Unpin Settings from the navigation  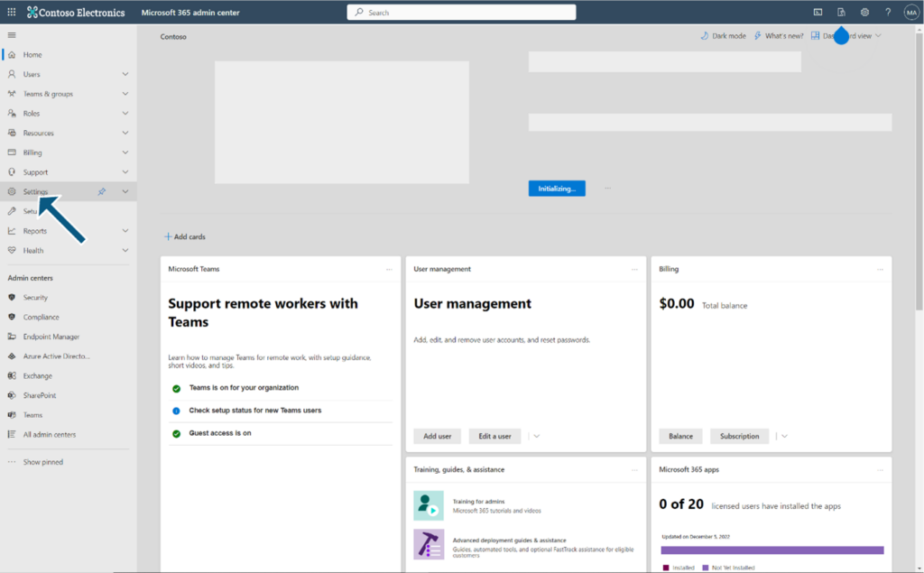101,191
